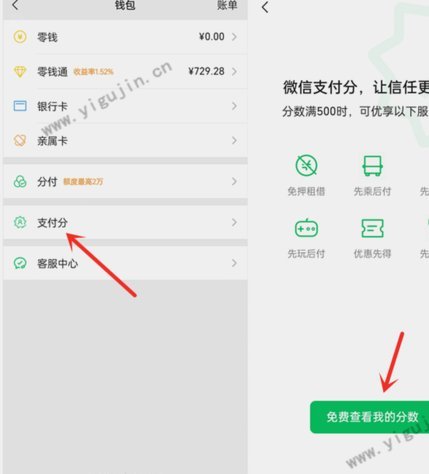Open the 银行卡 row chevron
Viewport: 429px width, 474px height.
pos(234,106)
